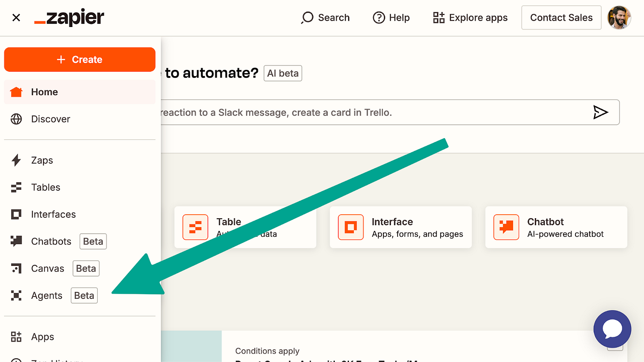Screen dimensions: 644x362
Task: Click "AI-powered chatbot" description text
Action: pyautogui.click(x=565, y=234)
